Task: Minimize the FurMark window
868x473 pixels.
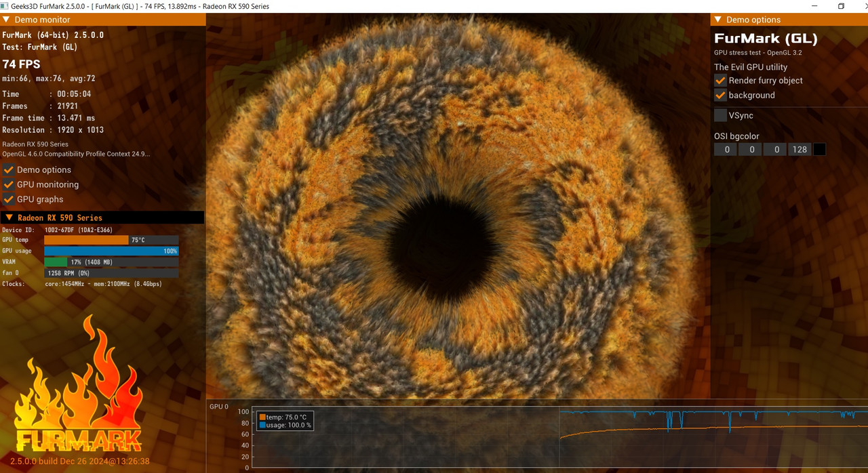Action: tap(814, 6)
